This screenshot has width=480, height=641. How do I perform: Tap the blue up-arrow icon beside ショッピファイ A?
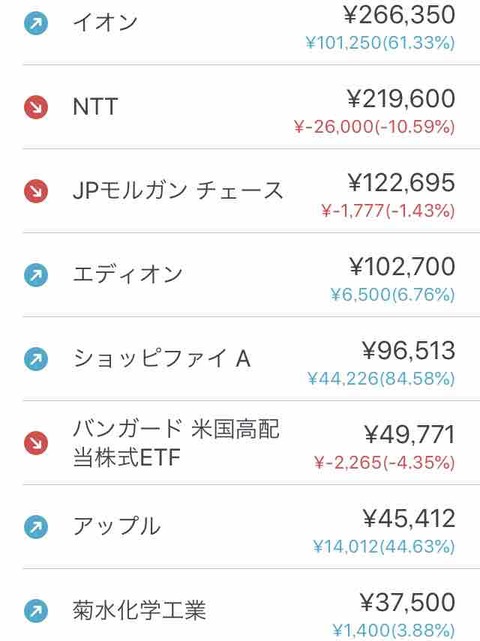point(36,359)
